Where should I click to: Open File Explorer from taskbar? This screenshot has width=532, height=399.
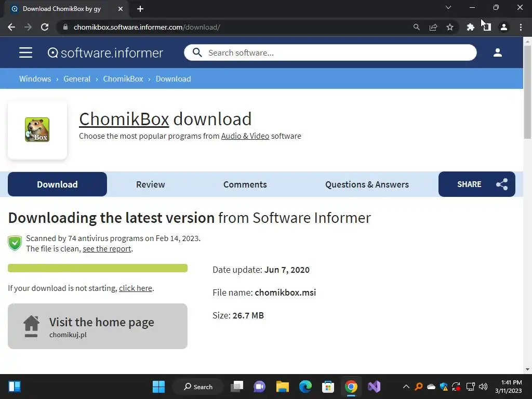point(282,387)
